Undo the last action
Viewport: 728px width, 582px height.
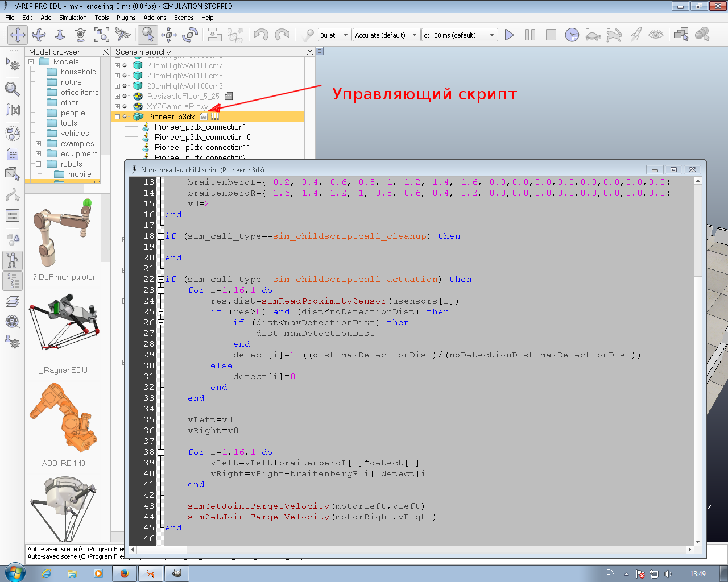(260, 35)
